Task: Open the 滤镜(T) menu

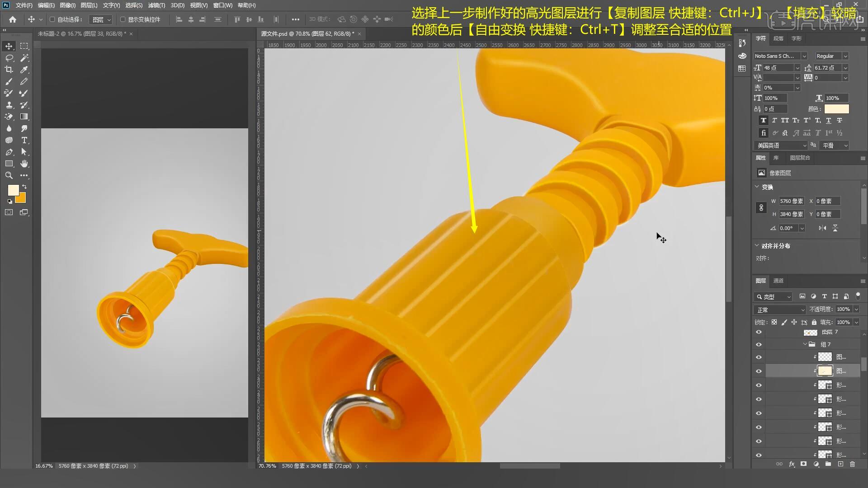Action: 156,5
